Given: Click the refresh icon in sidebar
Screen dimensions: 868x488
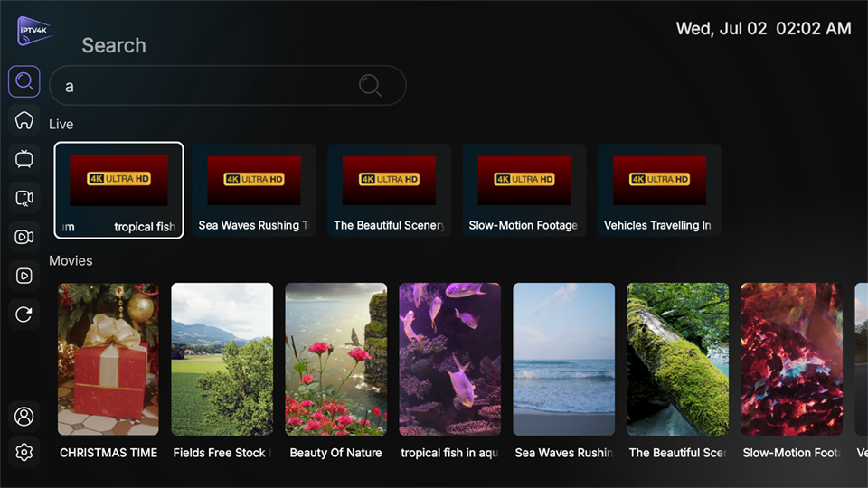Looking at the screenshot, I should point(24,314).
